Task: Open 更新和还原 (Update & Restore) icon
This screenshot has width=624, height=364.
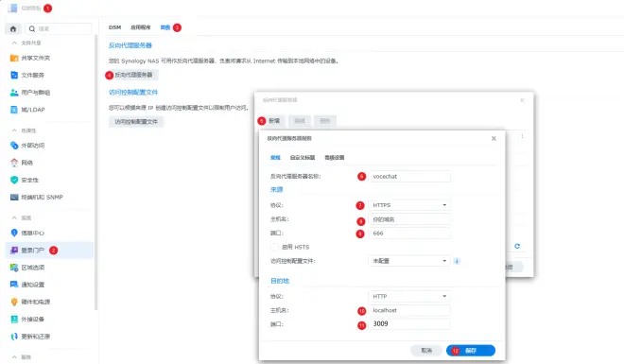Action: tap(14, 337)
